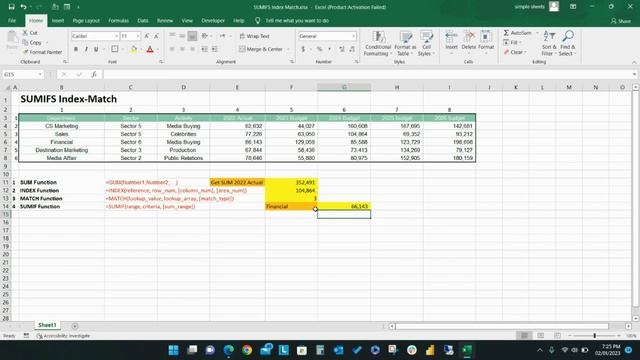Open the Sort & Filter menu

(x=549, y=43)
